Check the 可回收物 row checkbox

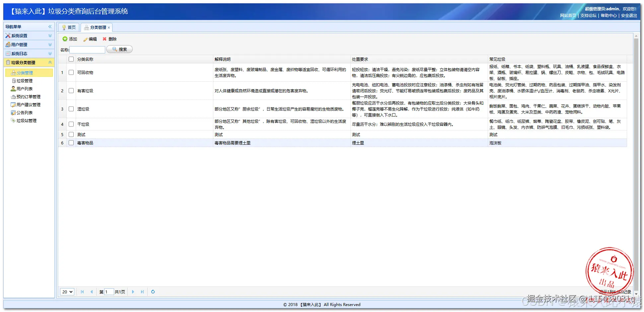71,72
